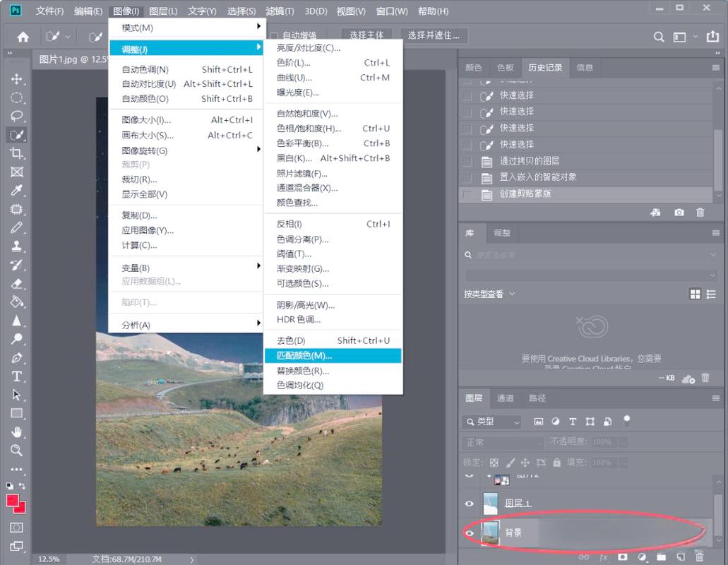Select the Move tool in the toolbar

[x=17, y=79]
